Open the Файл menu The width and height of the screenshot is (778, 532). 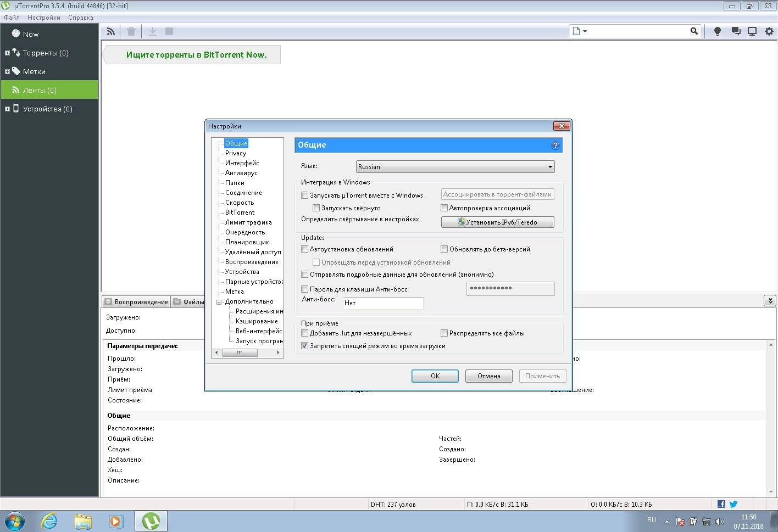coord(12,18)
